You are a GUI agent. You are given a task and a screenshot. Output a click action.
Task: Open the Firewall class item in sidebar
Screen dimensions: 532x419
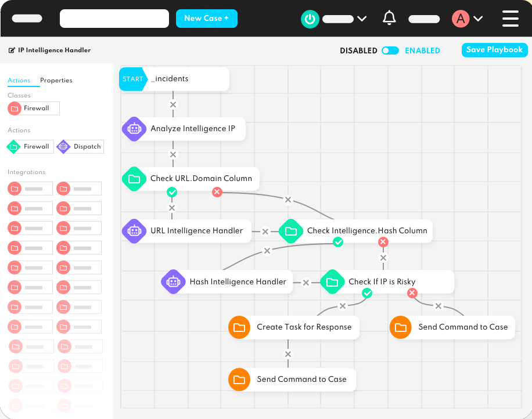(34, 109)
